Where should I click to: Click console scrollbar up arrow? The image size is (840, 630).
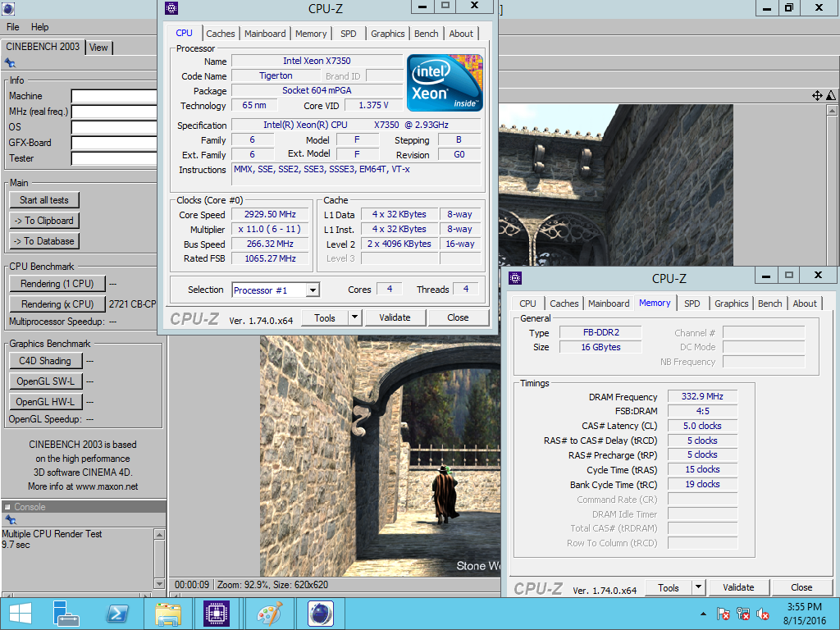tap(159, 534)
